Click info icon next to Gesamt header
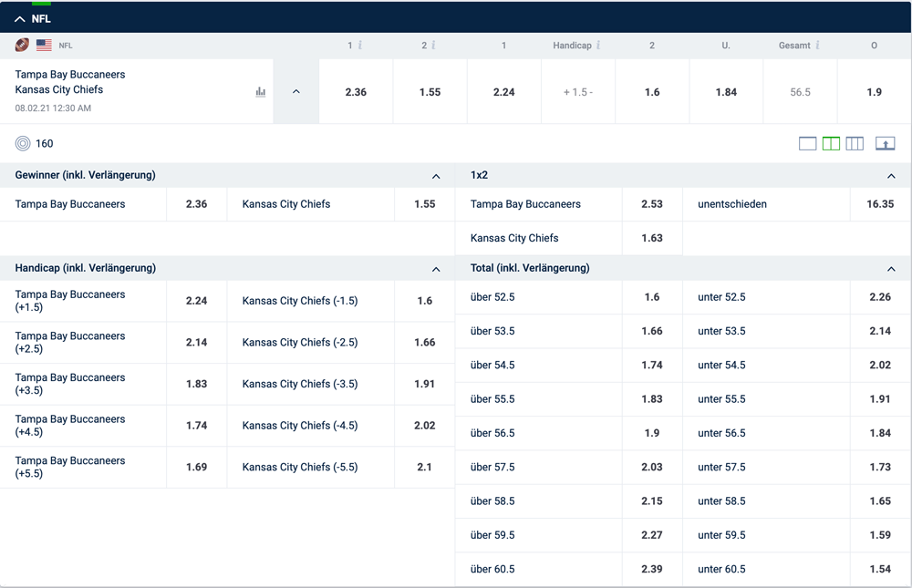Viewport: 912px width, 588px height. click(x=818, y=46)
